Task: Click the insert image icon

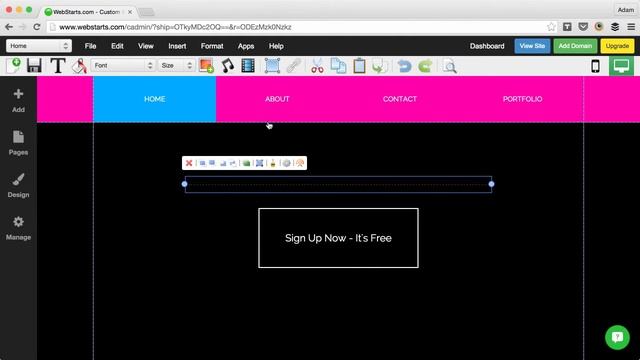Action: (x=207, y=66)
